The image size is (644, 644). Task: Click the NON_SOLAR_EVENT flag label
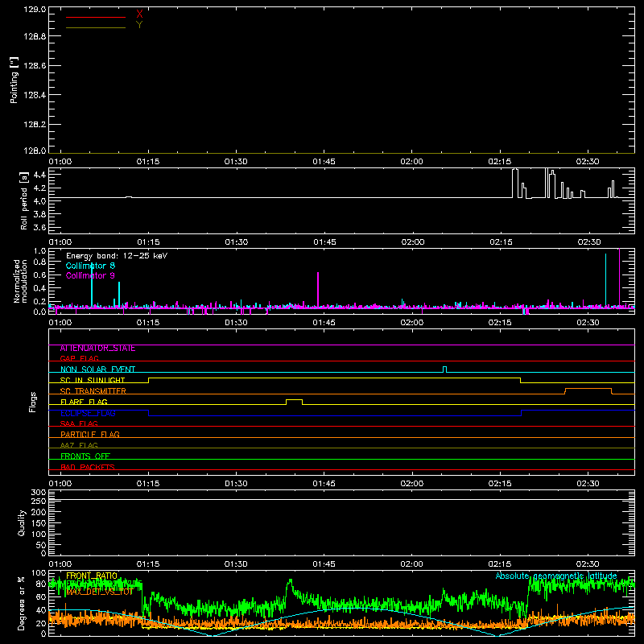(97, 369)
